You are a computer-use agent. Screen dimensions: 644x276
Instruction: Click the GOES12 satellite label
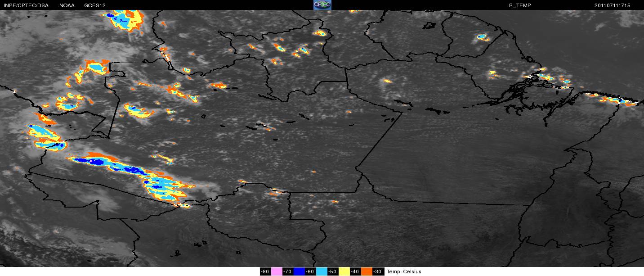click(x=95, y=5)
